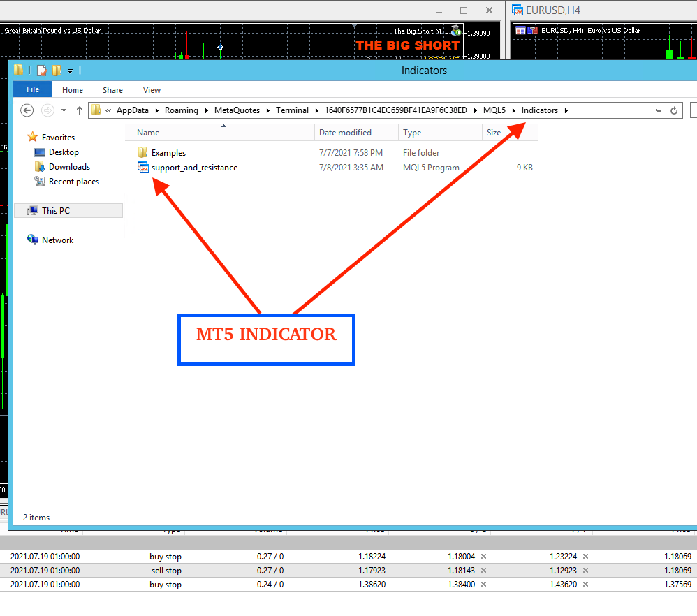Image resolution: width=697 pixels, height=616 pixels.
Task: Click the Back navigation arrow
Action: point(27,110)
